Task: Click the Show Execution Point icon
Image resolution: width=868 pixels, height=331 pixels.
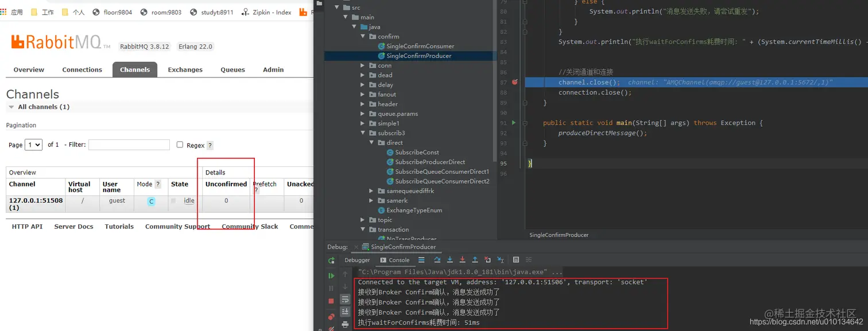Action: pos(421,260)
